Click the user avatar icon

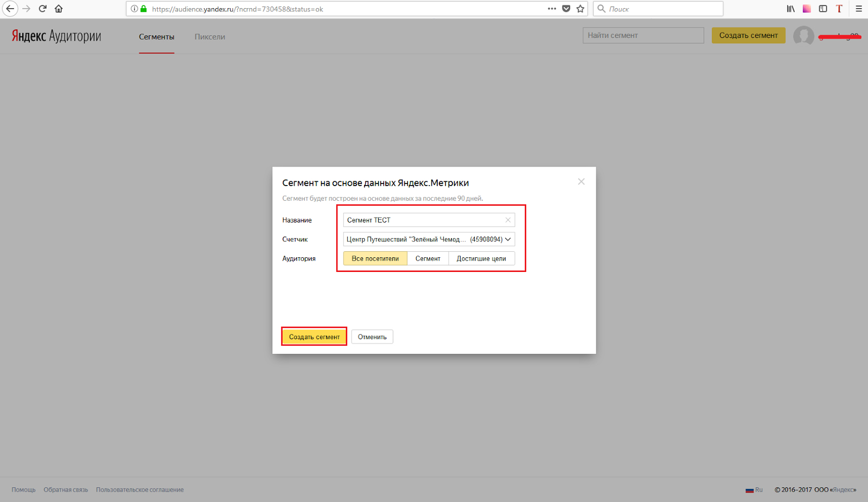(x=803, y=36)
